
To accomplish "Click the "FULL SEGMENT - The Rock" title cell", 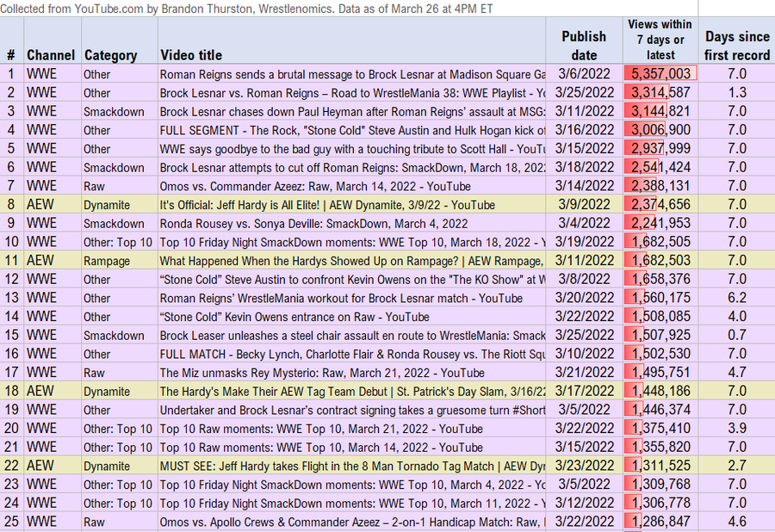I will 352,130.
